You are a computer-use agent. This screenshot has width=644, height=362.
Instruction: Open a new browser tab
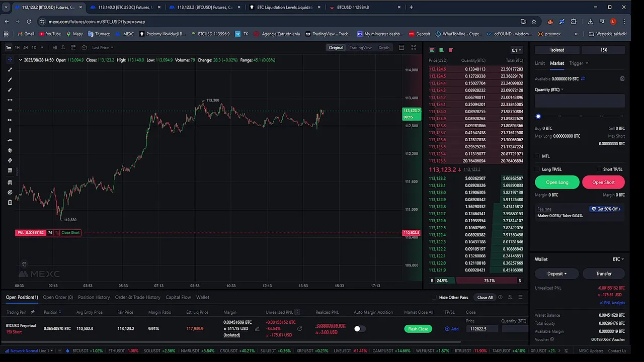411,7
